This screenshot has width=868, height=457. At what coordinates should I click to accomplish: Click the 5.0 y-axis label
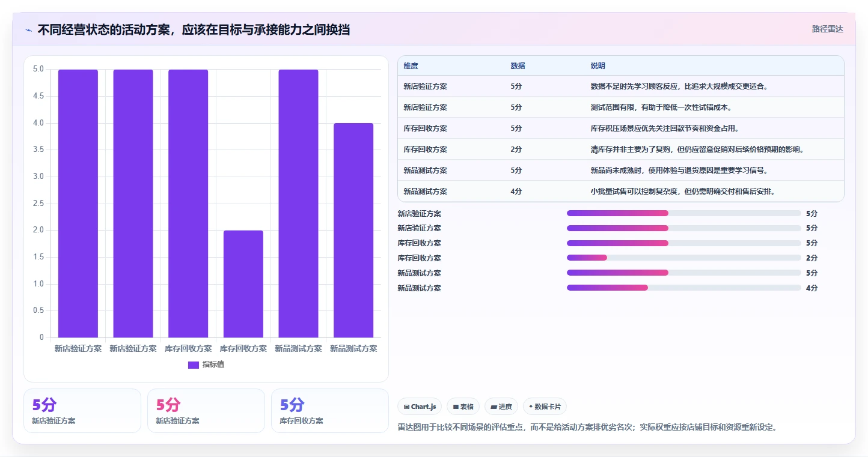[38, 69]
